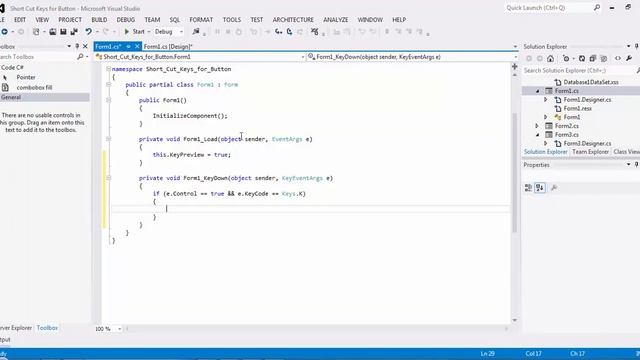Pin the Form1.cs tab
Screen dimensions: 640x360
(x=128, y=47)
